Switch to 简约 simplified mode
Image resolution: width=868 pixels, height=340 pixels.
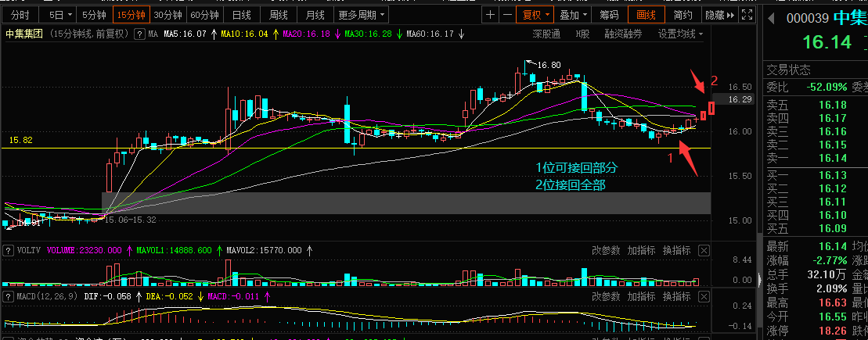(x=683, y=15)
